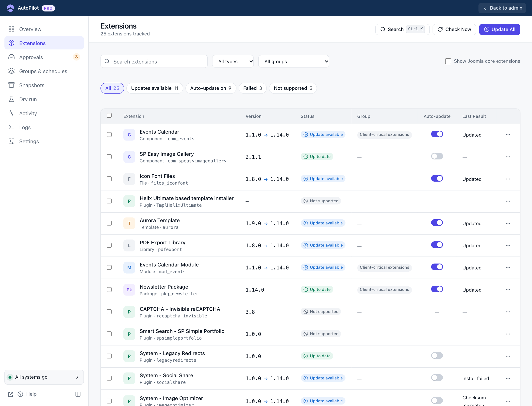Select the SP Easy Image Gallery row checkbox
This screenshot has height=406, width=532.
tap(109, 157)
